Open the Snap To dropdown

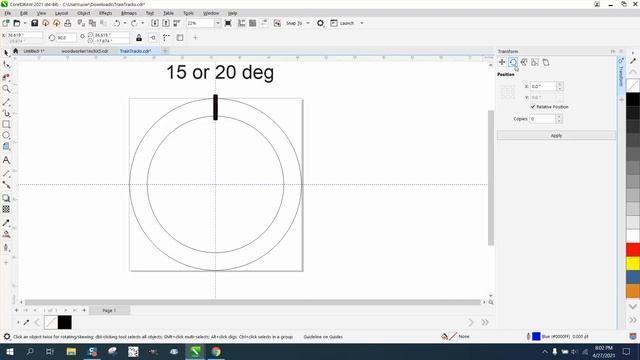308,23
